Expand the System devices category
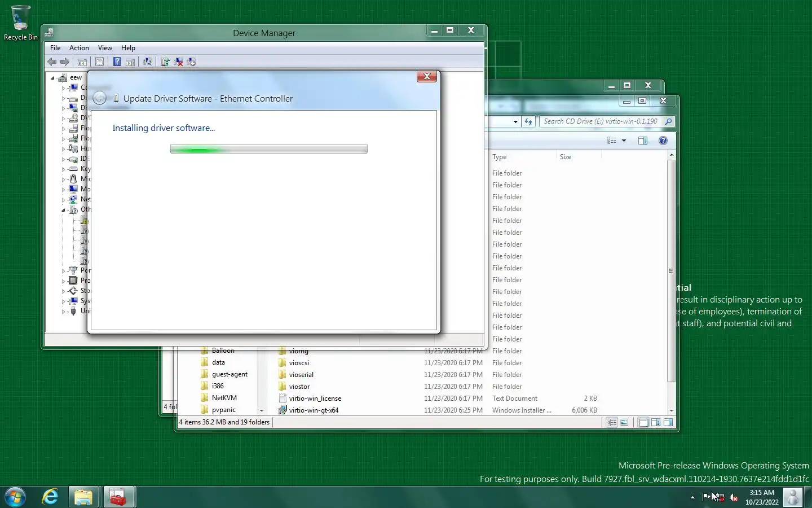Viewport: 812px width, 508px height. [63, 301]
